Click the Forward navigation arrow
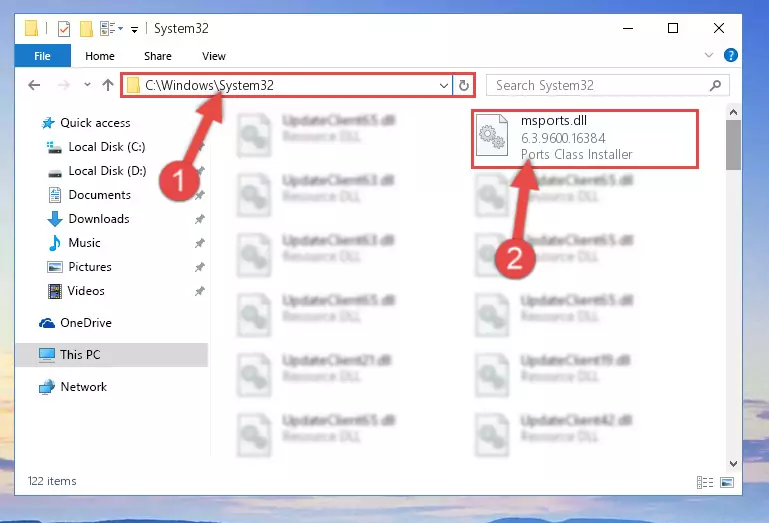 [64, 85]
